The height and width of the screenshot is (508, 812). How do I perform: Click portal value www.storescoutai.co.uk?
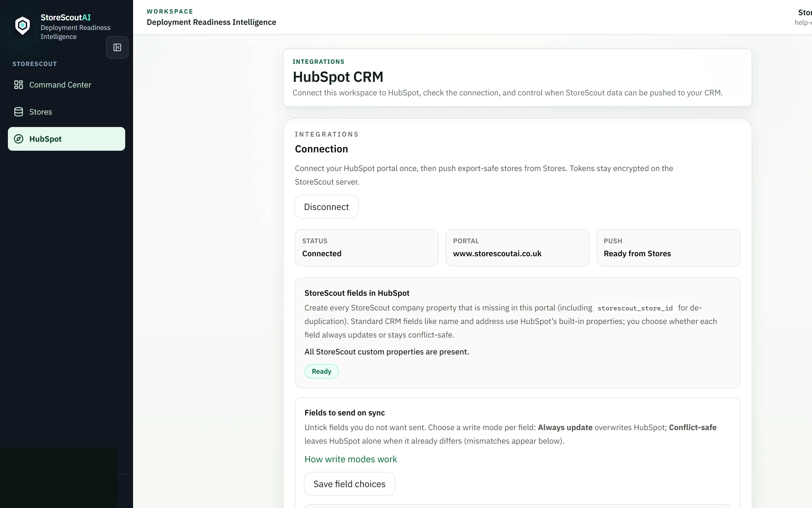point(497,254)
